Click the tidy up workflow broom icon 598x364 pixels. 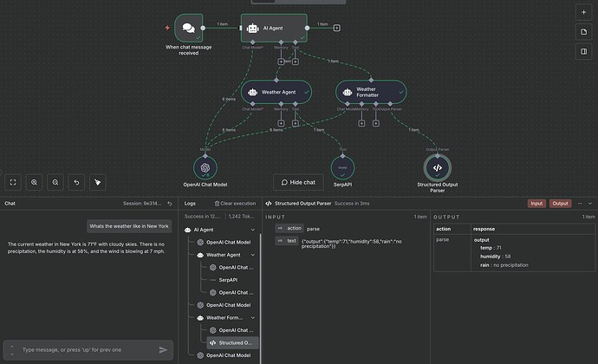pyautogui.click(x=98, y=182)
